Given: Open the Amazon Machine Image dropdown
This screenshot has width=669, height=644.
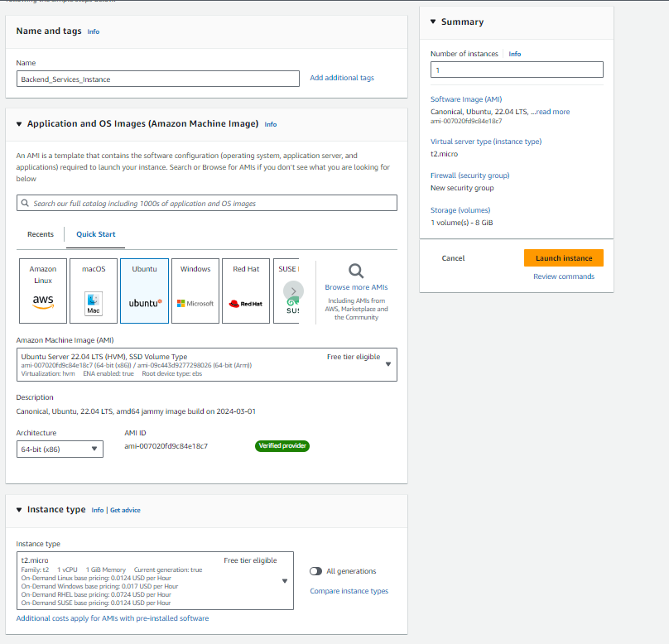Looking at the screenshot, I should coord(207,365).
